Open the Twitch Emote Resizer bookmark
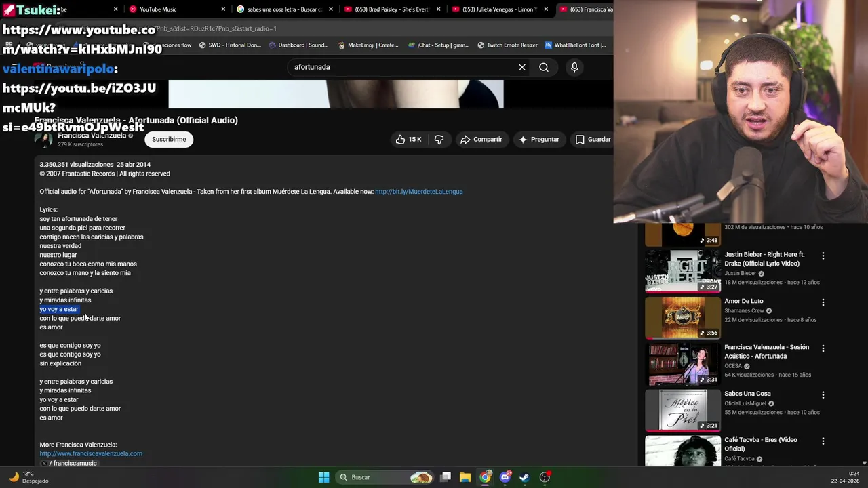This screenshot has width=868, height=488. pos(507,45)
